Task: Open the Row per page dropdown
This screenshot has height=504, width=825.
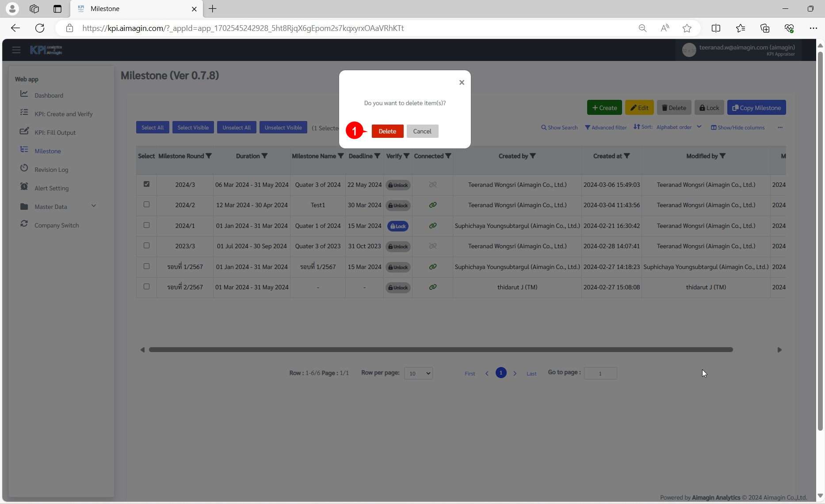Action: [x=418, y=373]
